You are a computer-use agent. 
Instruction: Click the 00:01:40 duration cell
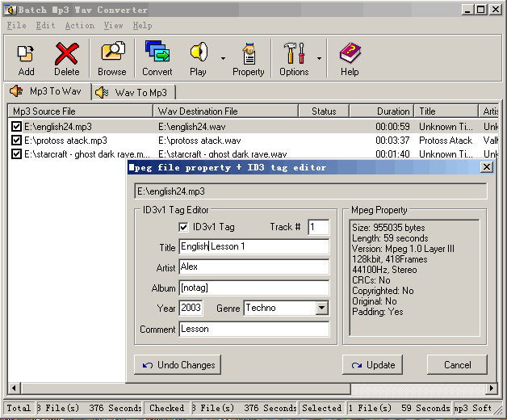(x=392, y=154)
